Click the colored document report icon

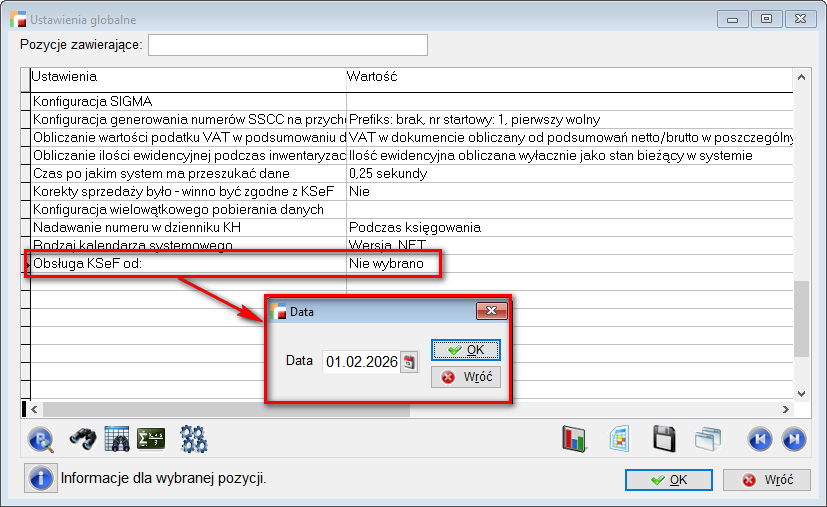click(619, 438)
